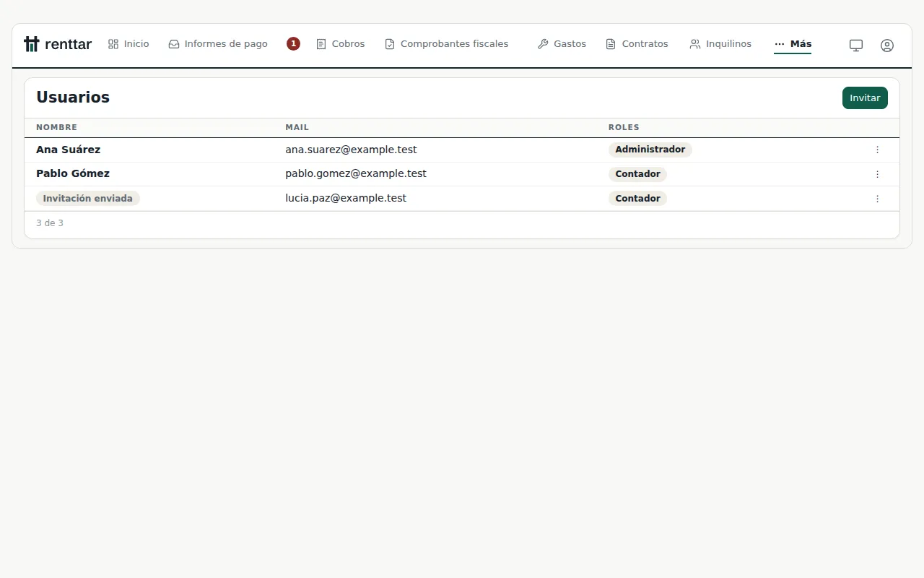Click the Invitación enviada status badge
924x578 pixels.
[88, 199]
